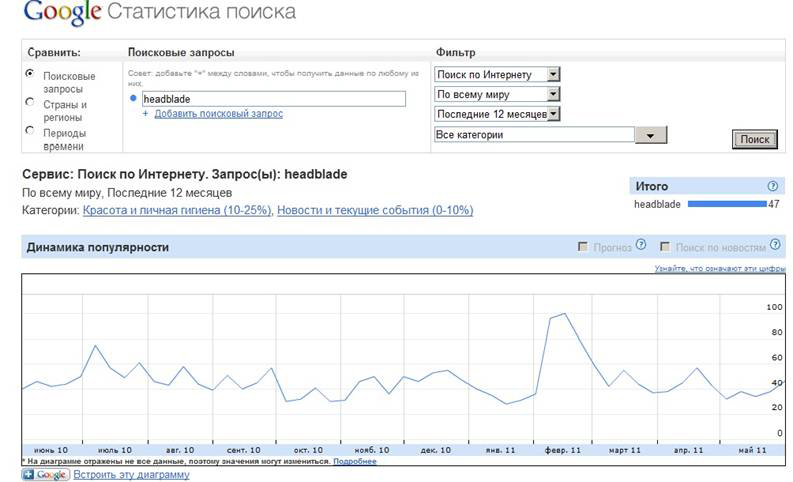
Task: Click the blue bullet beside headblade query
Action: [x=134, y=99]
